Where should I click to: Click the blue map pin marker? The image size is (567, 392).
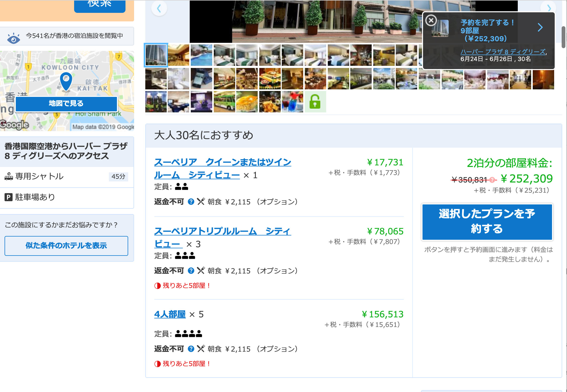tap(66, 82)
